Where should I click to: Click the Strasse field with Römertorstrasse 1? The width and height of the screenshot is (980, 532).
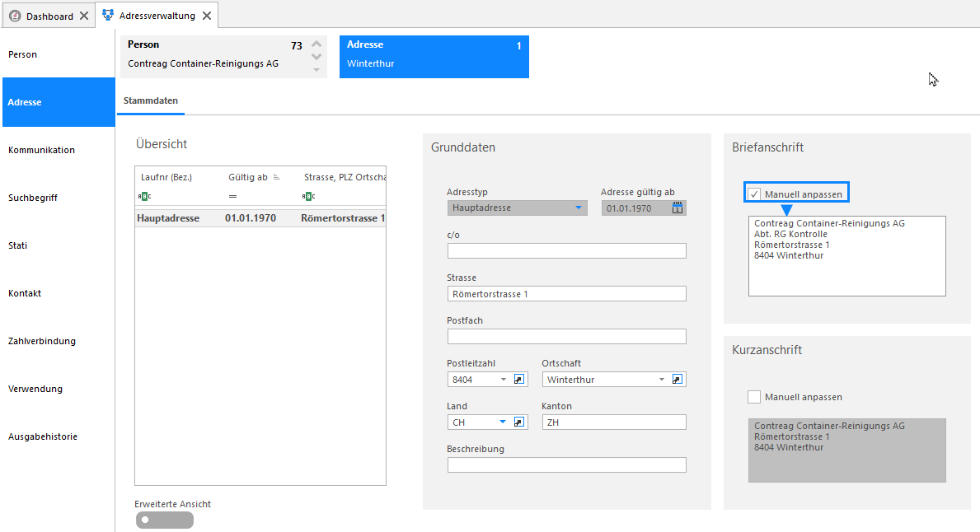[566, 293]
